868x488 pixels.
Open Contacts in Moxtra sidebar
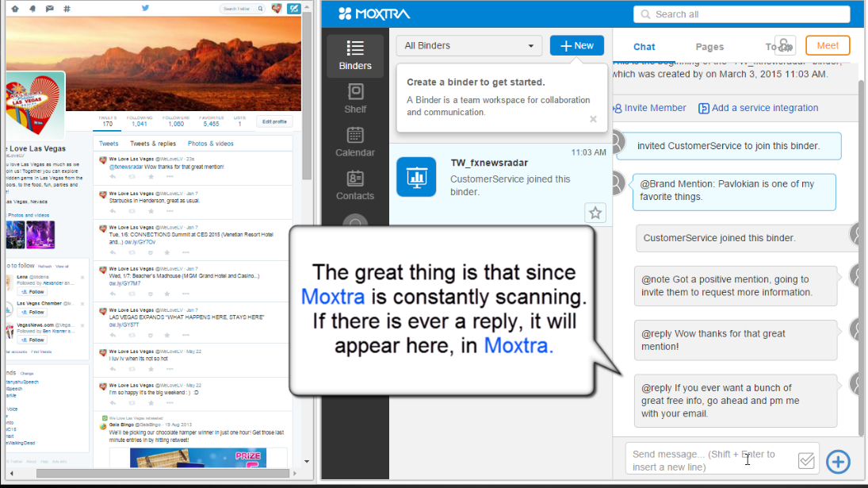click(355, 185)
